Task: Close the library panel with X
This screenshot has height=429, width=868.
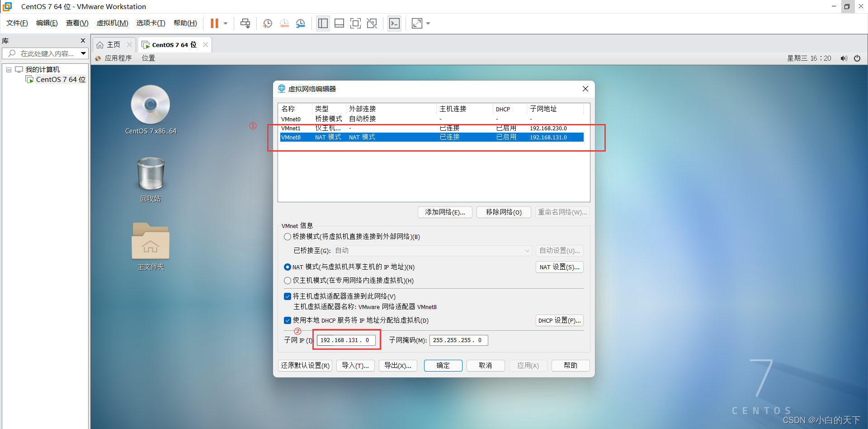Action: point(83,40)
